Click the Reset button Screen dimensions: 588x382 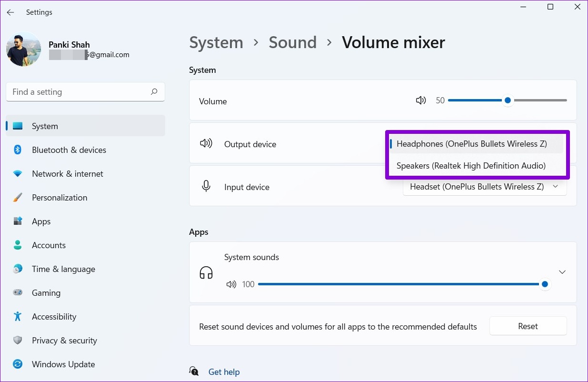[x=528, y=326]
